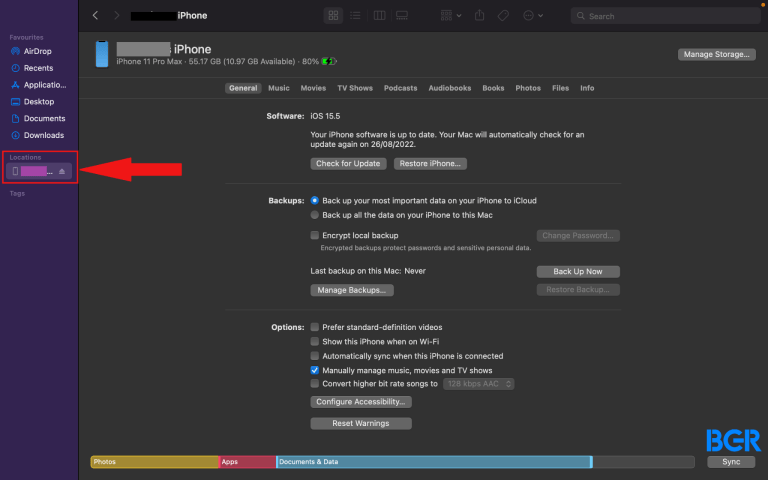
Task: Open Applications in the sidebar
Action: [x=38, y=85]
